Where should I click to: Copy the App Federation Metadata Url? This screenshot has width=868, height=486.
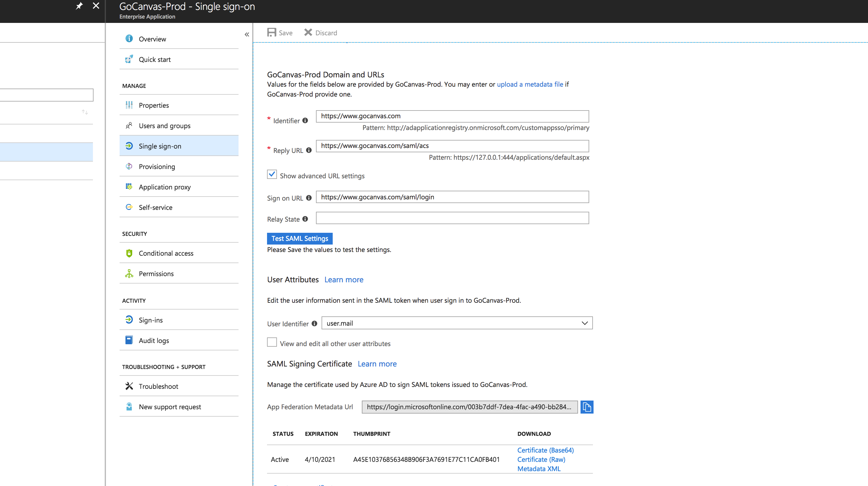coord(587,407)
